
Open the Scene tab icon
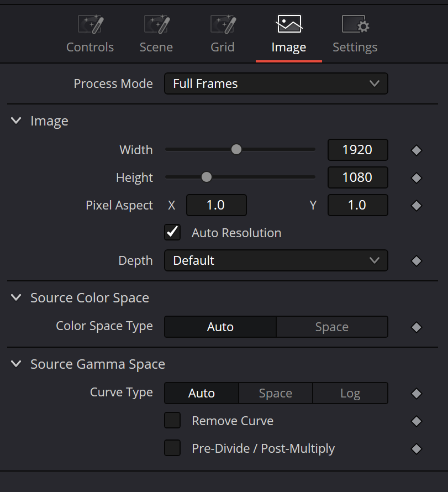tap(157, 24)
